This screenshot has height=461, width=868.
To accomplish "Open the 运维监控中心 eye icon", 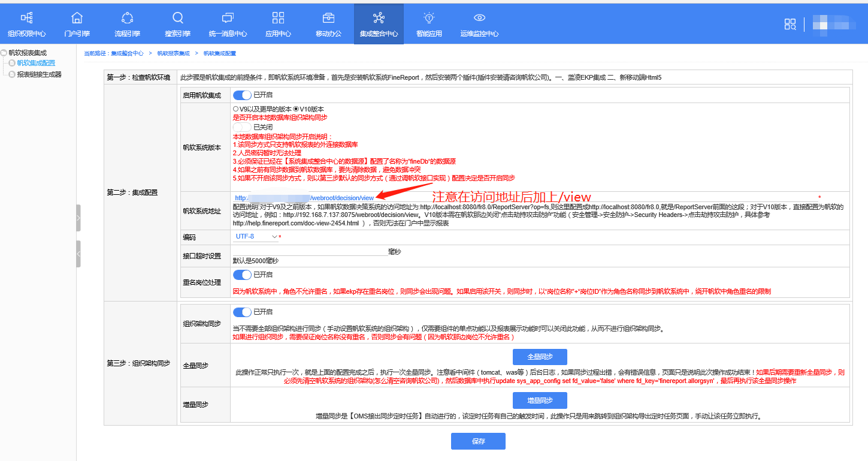I will click(479, 18).
